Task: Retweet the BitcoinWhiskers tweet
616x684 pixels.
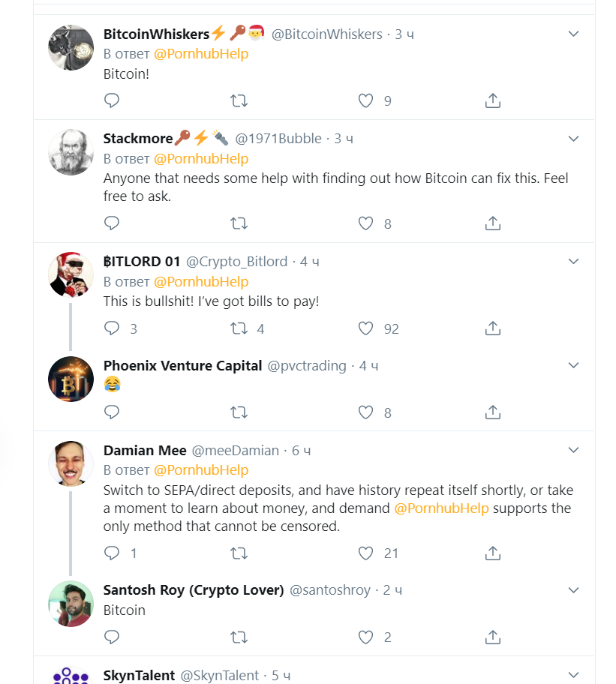Action: coord(239,100)
